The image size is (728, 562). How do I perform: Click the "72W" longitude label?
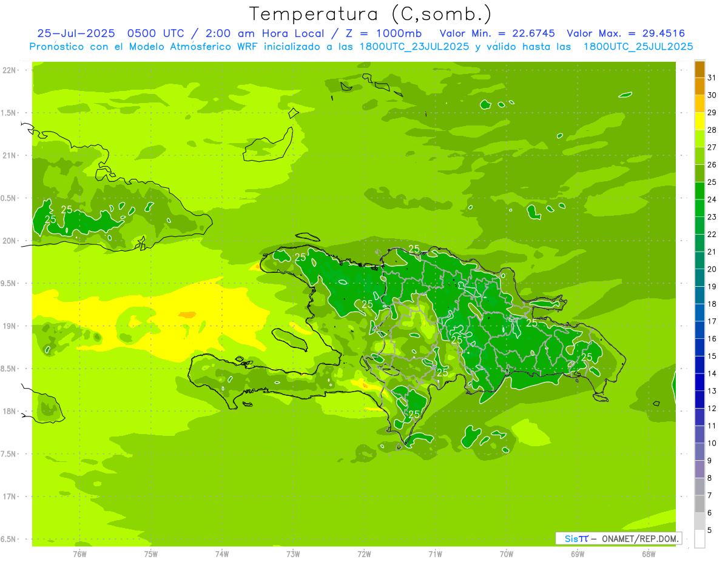tap(364, 554)
